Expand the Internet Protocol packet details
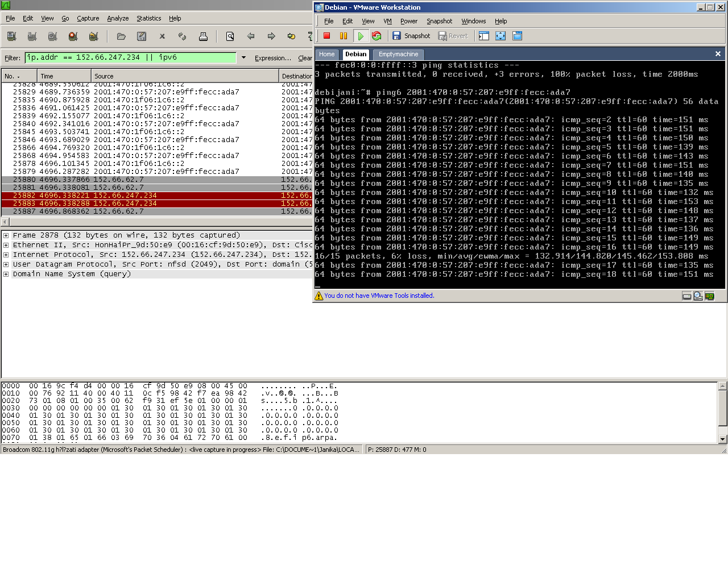 point(5,254)
